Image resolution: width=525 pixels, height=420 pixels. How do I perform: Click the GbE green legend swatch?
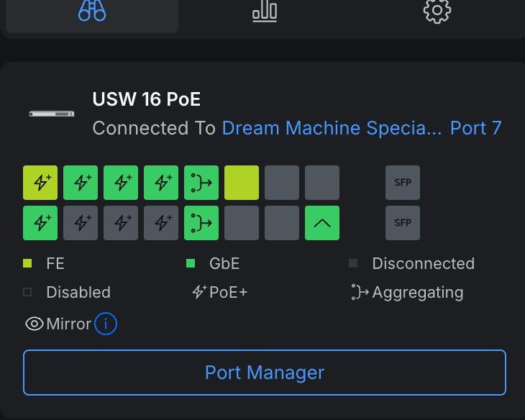pos(191,263)
